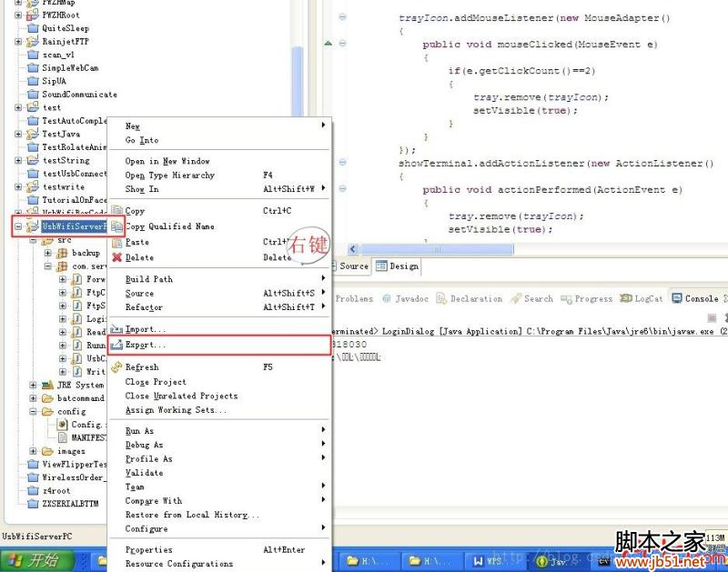This screenshot has width=728, height=572.
Task: Click the red Delete icon in menu
Action: [x=116, y=257]
